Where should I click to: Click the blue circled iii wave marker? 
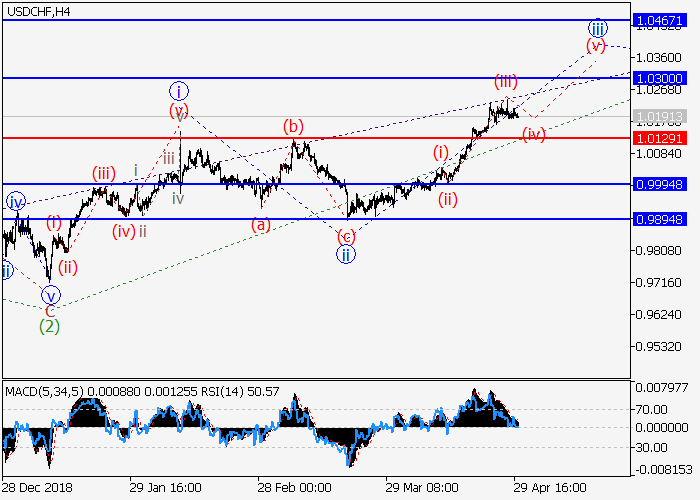[x=597, y=28]
